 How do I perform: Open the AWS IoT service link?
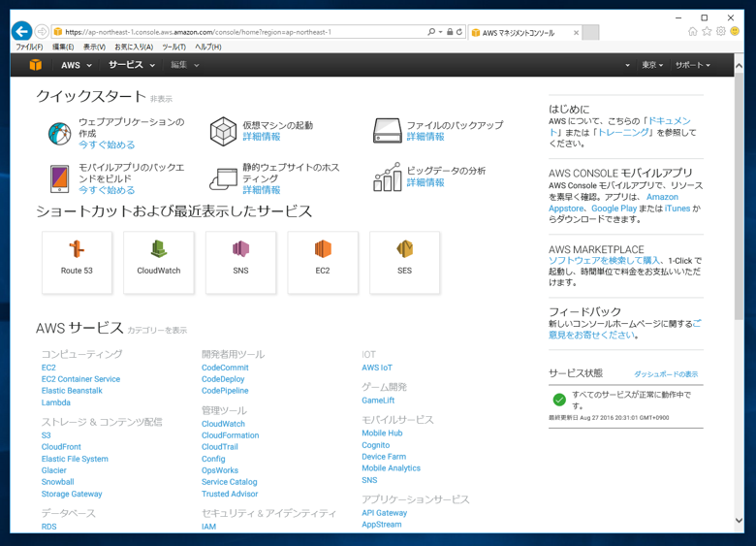pyautogui.click(x=377, y=368)
